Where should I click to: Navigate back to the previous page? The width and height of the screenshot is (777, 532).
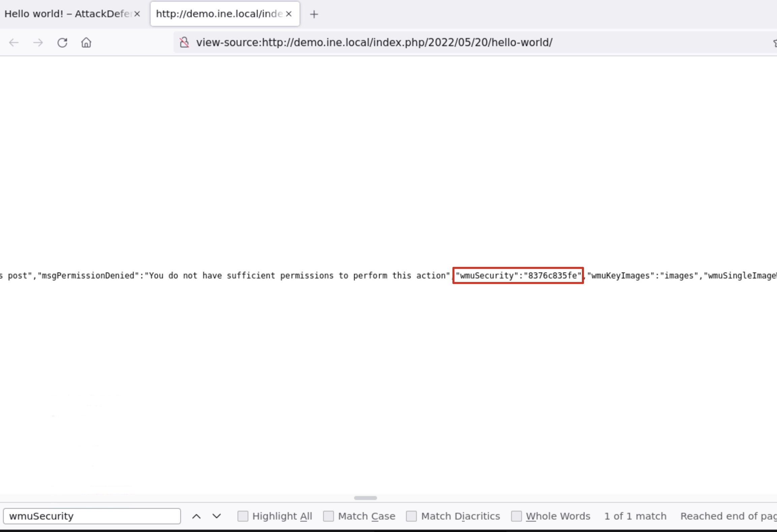pyautogui.click(x=13, y=42)
